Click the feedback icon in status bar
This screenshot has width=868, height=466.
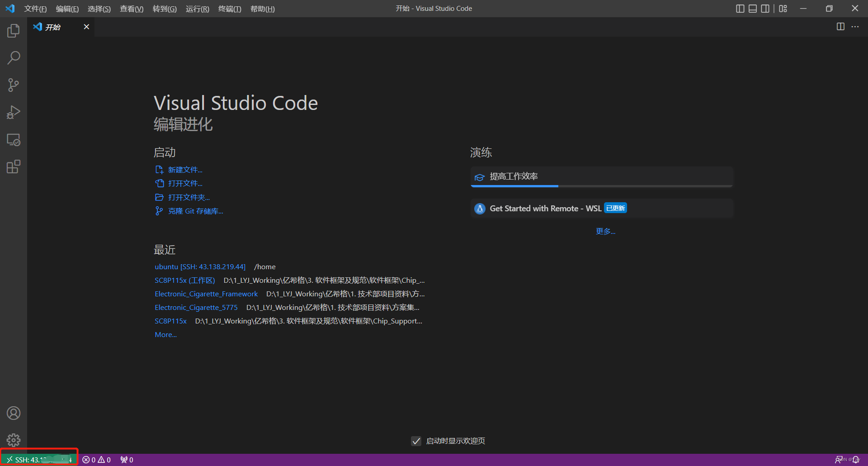[839, 460]
